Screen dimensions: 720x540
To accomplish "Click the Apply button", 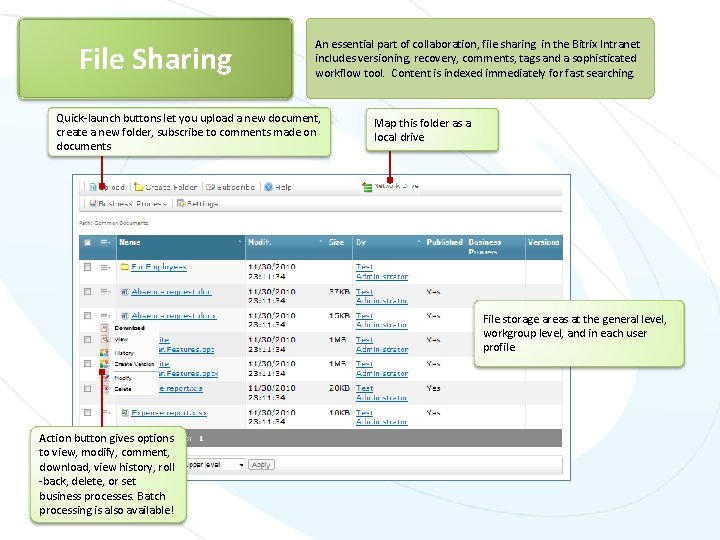I will tap(261, 465).
